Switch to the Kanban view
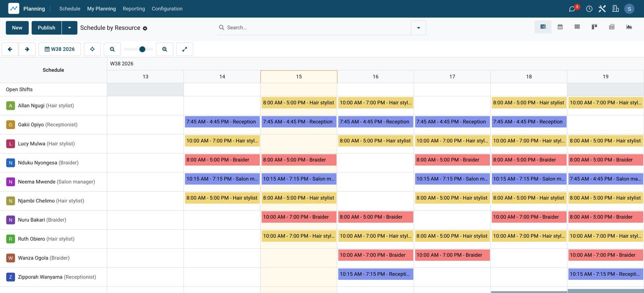The height and width of the screenshot is (293, 644). [594, 27]
